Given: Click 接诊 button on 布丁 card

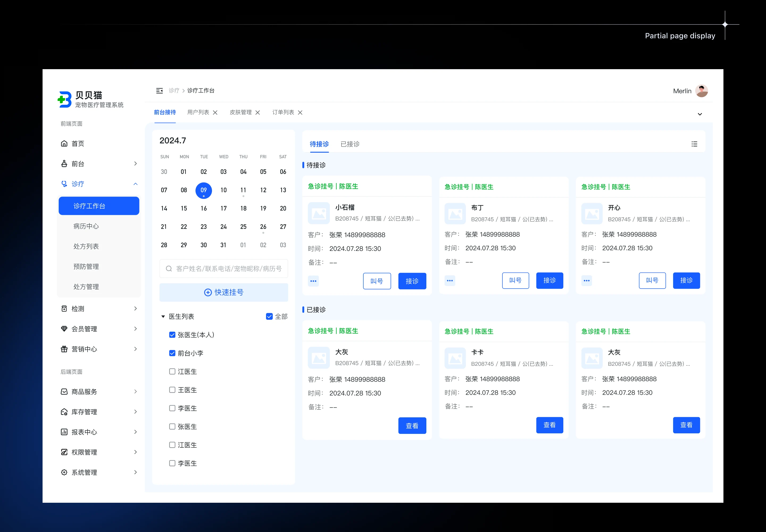Looking at the screenshot, I should tap(549, 280).
